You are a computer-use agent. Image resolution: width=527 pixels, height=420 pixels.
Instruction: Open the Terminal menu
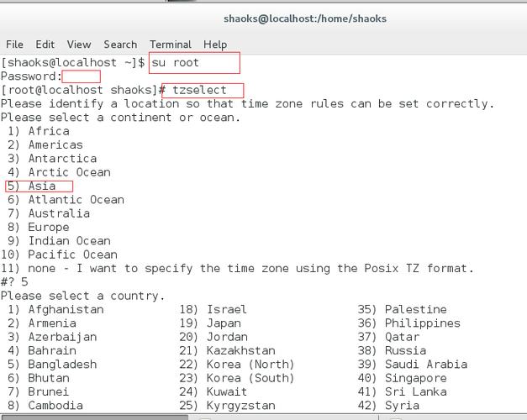[x=171, y=45]
